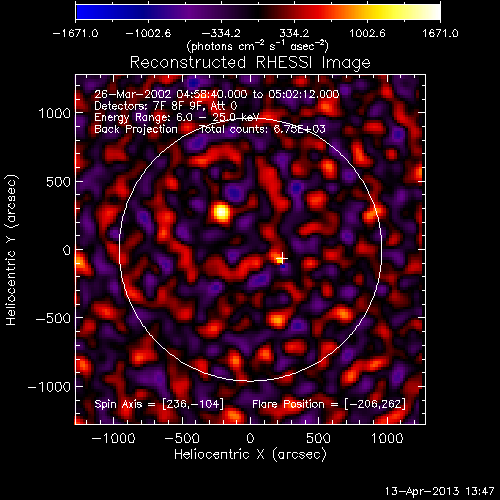Image resolution: width=500 pixels, height=500 pixels.
Task: Click the Y-axis tick label '-500'
Action: tap(53, 318)
